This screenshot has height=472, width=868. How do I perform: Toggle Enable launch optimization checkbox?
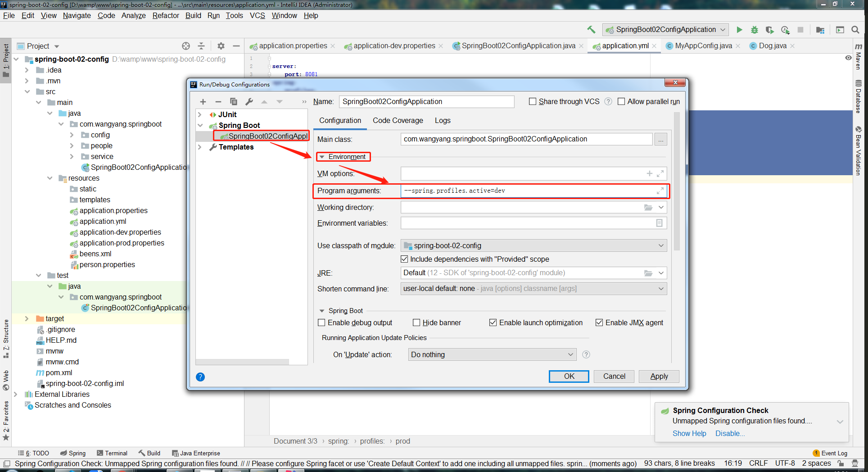pyautogui.click(x=493, y=323)
